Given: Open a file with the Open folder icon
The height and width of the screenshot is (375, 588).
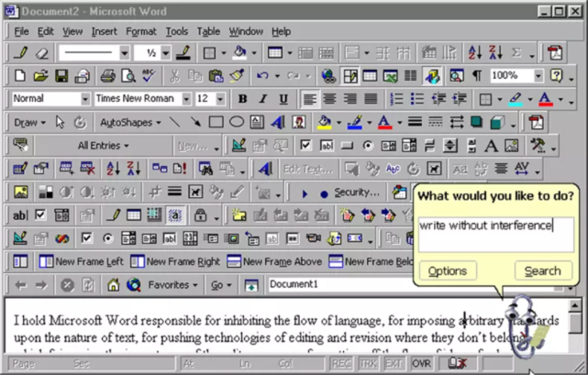Looking at the screenshot, I should tap(40, 76).
